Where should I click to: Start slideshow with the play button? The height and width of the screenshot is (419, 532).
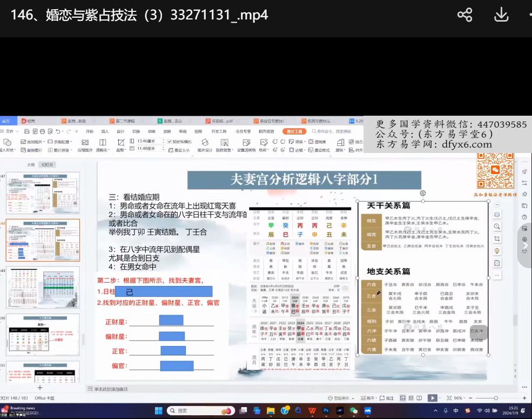coord(432,398)
